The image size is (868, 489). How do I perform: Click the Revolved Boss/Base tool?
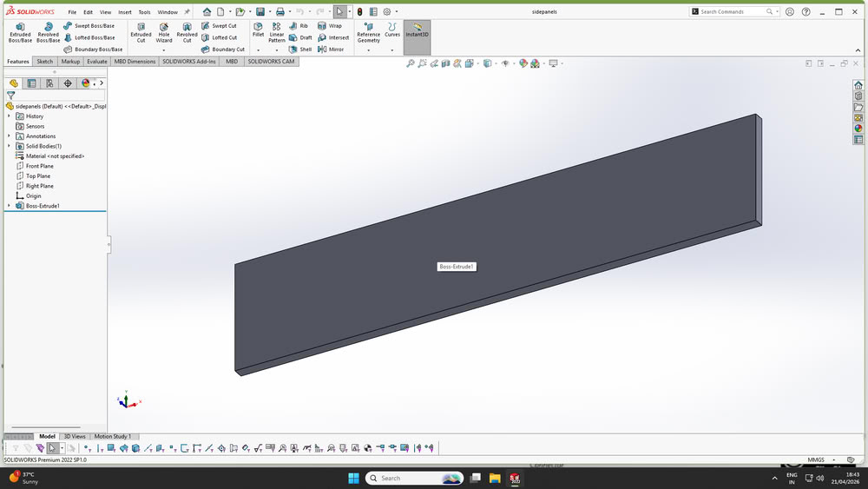click(48, 33)
